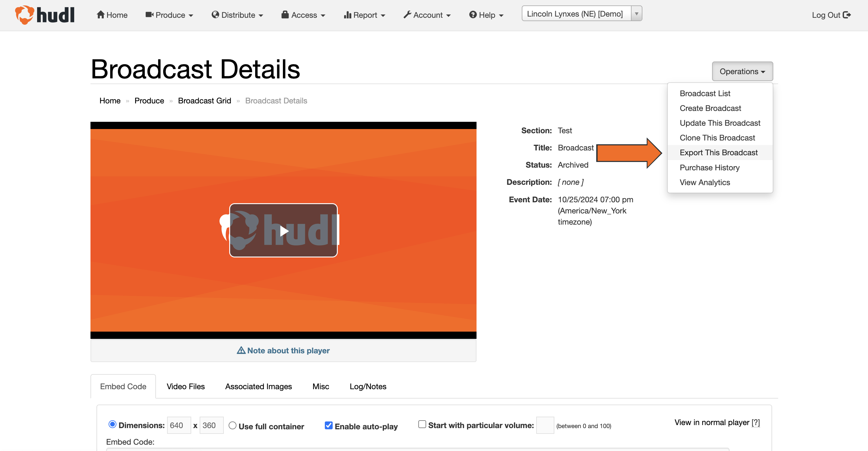
Task: Switch to the Video Files tab
Action: [x=186, y=386]
